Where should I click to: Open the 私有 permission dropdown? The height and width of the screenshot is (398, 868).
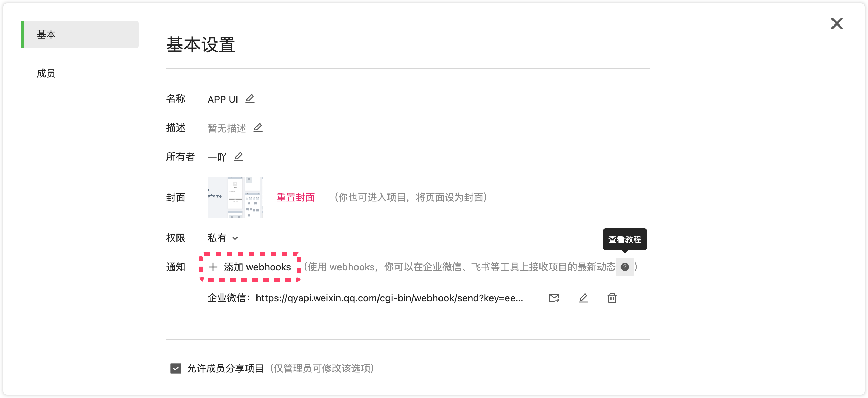217,238
